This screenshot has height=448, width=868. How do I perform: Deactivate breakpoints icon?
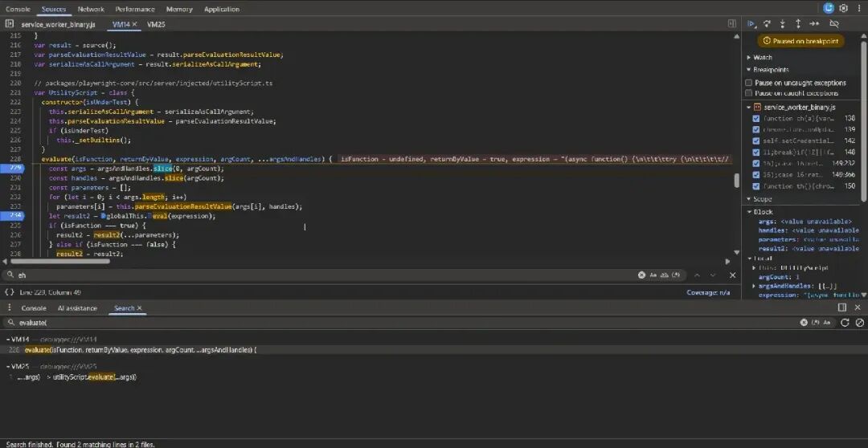click(x=833, y=24)
